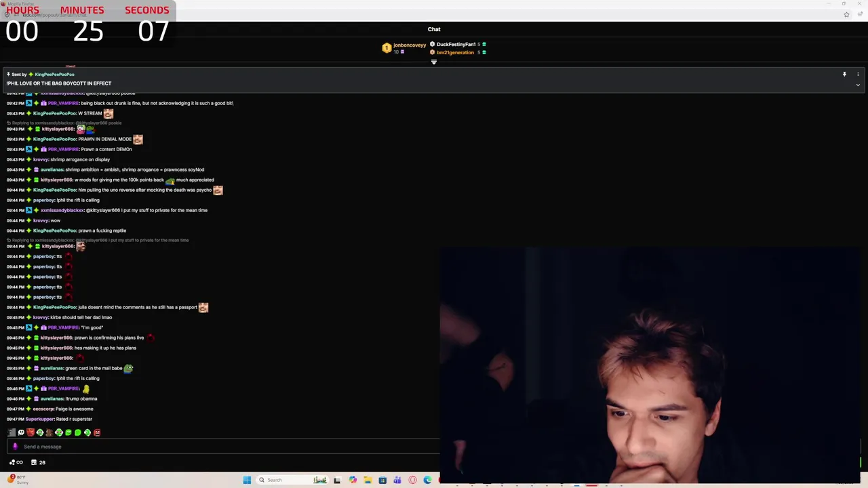
Task: Open the pinned message three-dot options menu
Action: 858,75
